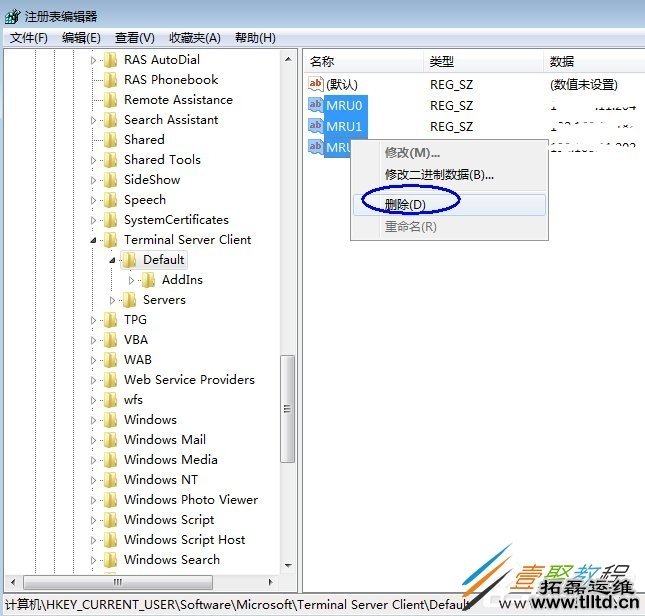Click the tree vertical scrollbar thumb
This screenshot has width=645, height=616.
(x=288, y=409)
